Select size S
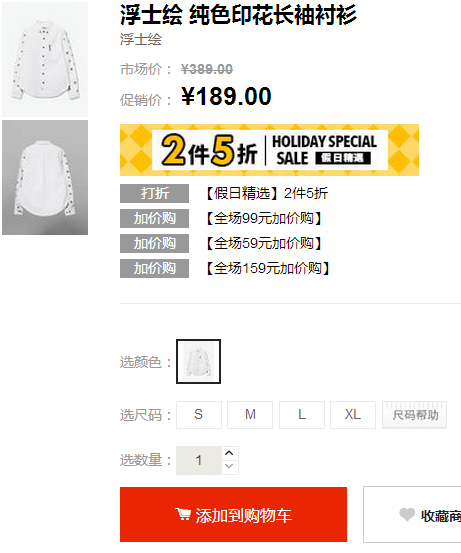This screenshot has height=553, width=461. tap(199, 415)
